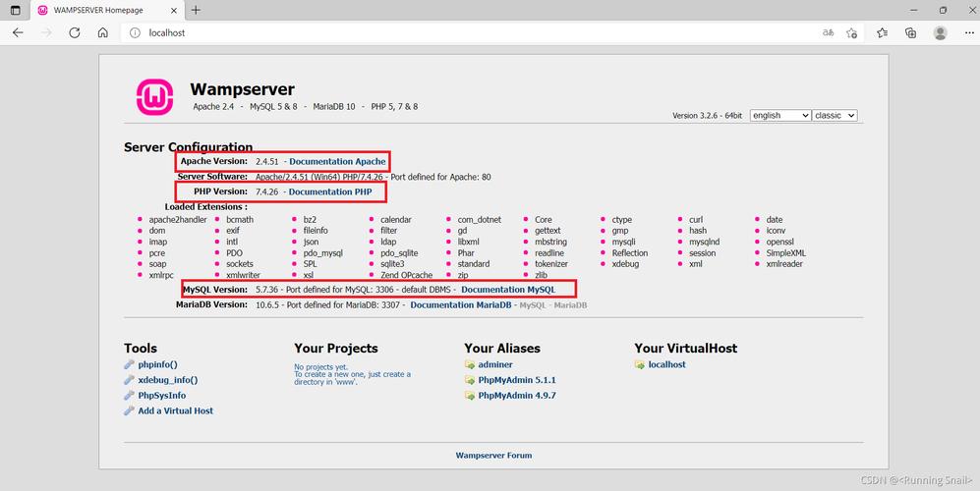
Task: Click the apache2handler extension entry
Action: coord(178,219)
